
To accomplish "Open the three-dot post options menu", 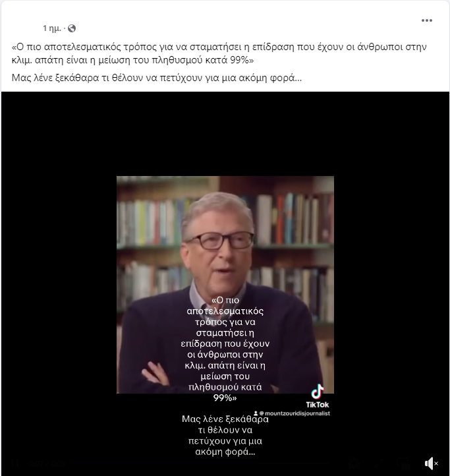I will pos(427,20).
